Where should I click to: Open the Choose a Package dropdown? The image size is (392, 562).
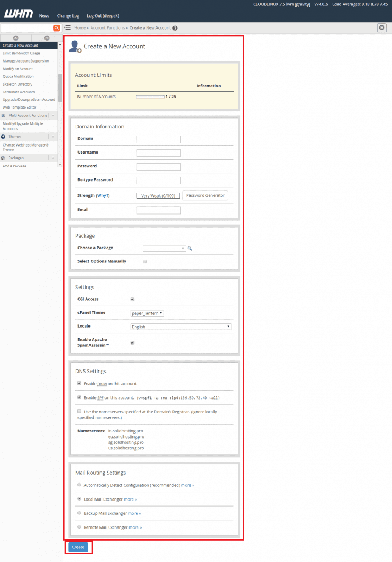(x=164, y=249)
